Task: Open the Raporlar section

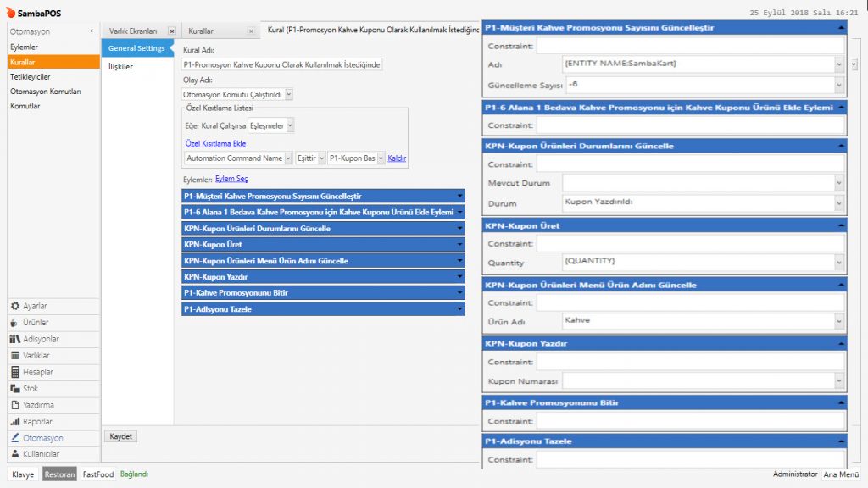Action: [x=36, y=422]
